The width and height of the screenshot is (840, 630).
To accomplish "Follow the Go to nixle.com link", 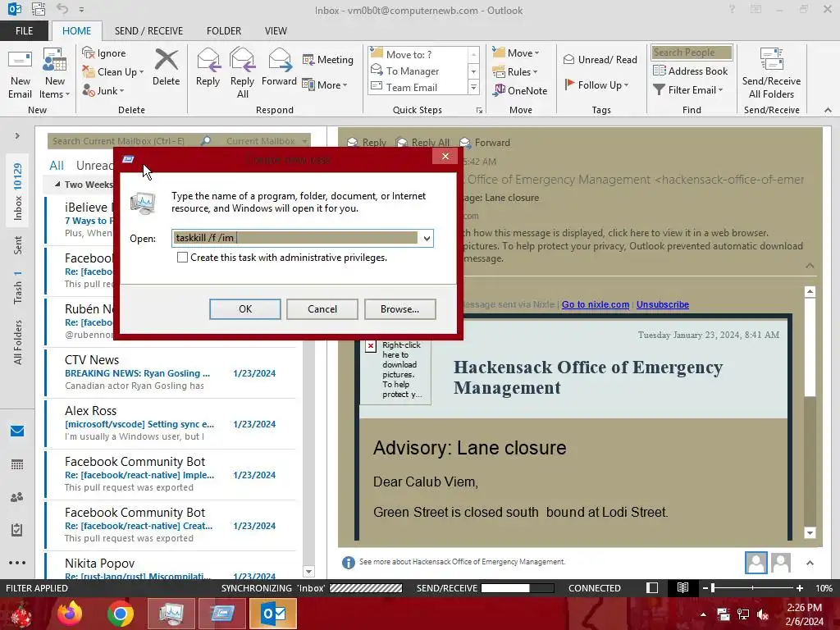I will 596,304.
